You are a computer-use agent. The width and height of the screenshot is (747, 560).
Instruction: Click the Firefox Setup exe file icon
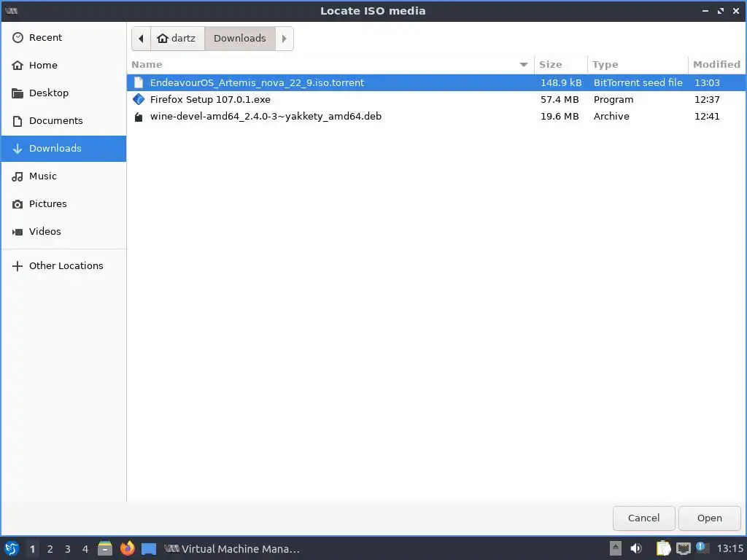tap(139, 99)
